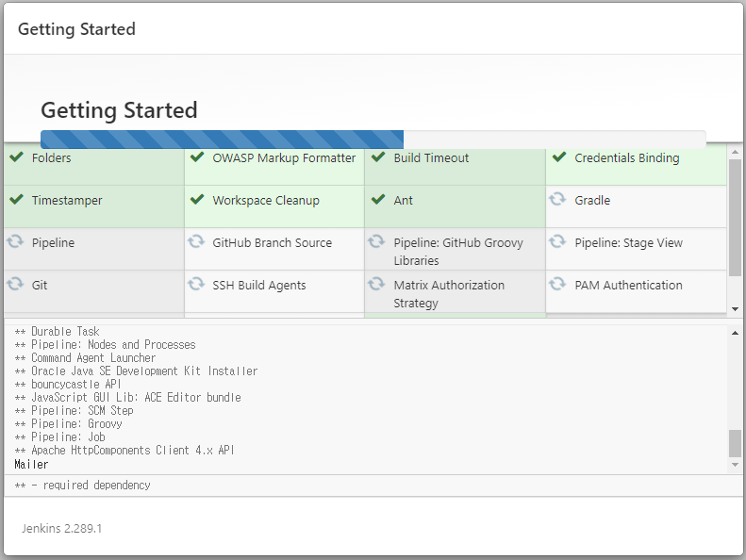Click the checkmark icon beside OWASP Markup Formatter
Image resolution: width=746 pixels, height=560 pixels.
pyautogui.click(x=197, y=157)
